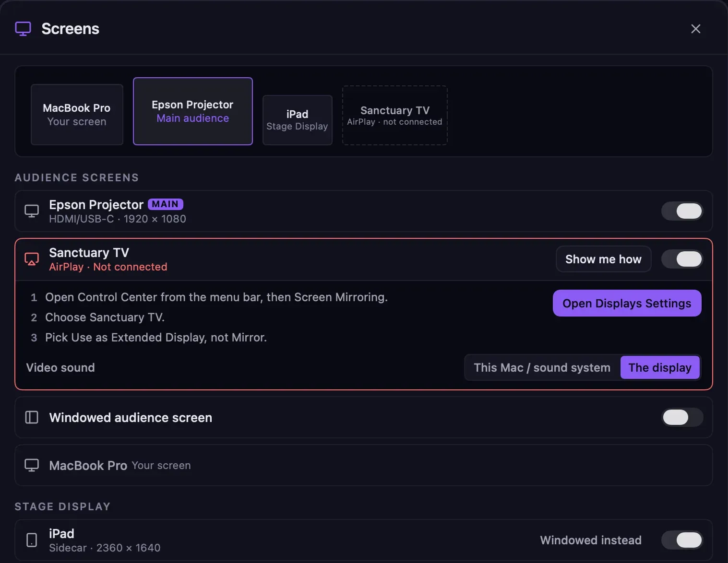This screenshot has width=728, height=563.
Task: Click 'Sidecar · 2360 × 1640' text
Action: tap(105, 548)
